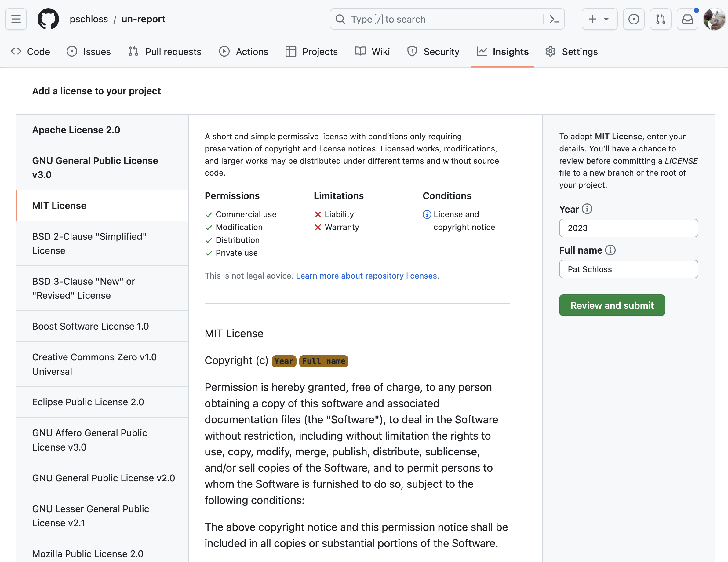Open the hamburger navigation menu

(x=16, y=19)
